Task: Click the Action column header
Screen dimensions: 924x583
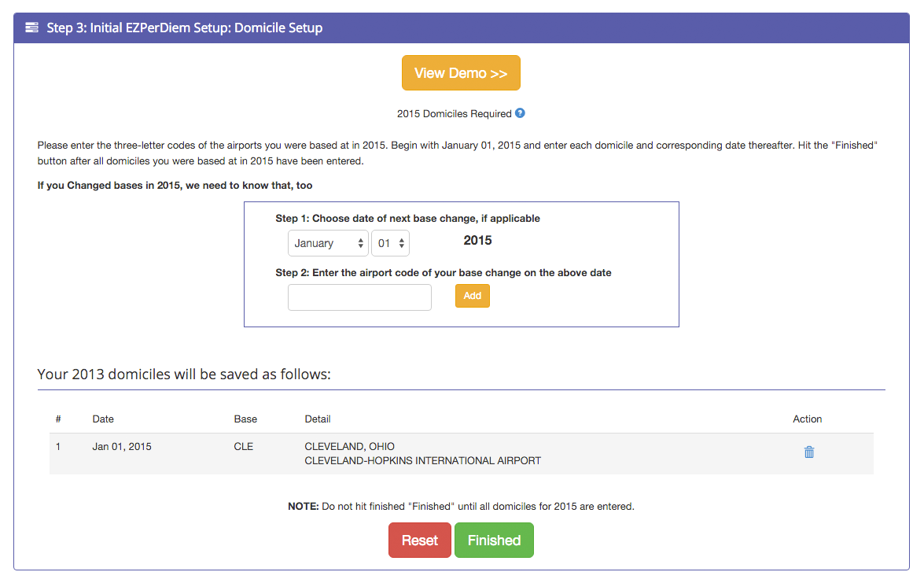Action: [807, 419]
